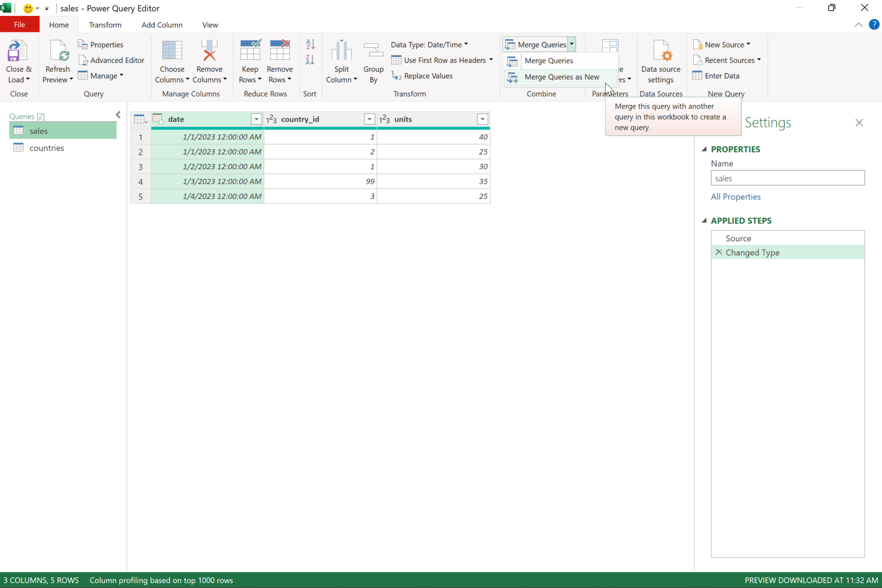Click the Replace Values icon
This screenshot has width=882, height=588.
[422, 76]
